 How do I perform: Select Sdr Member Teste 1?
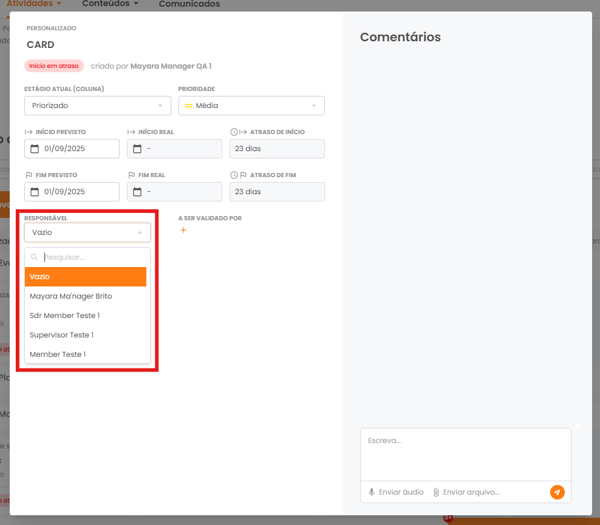(65, 316)
